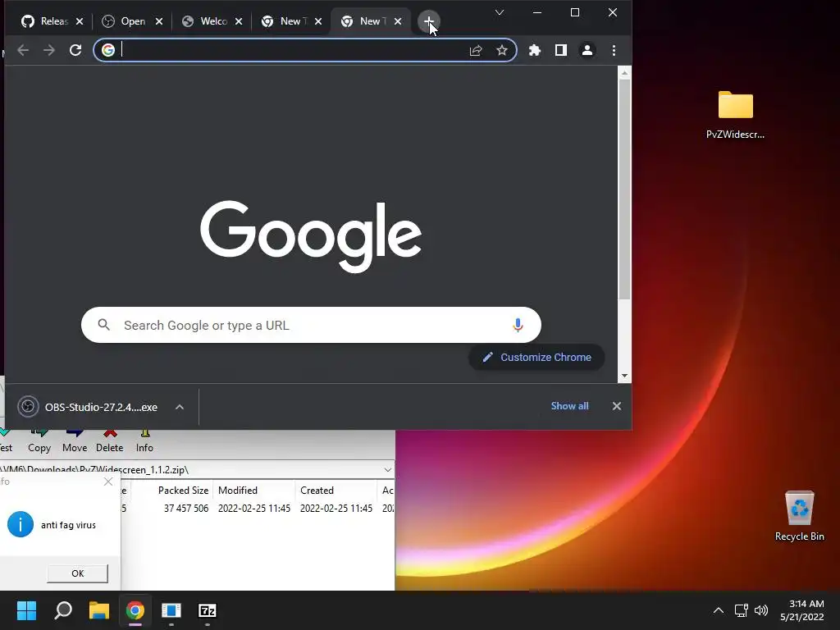Close the active New Tab
Screen dimensions: 840x630
click(398, 21)
